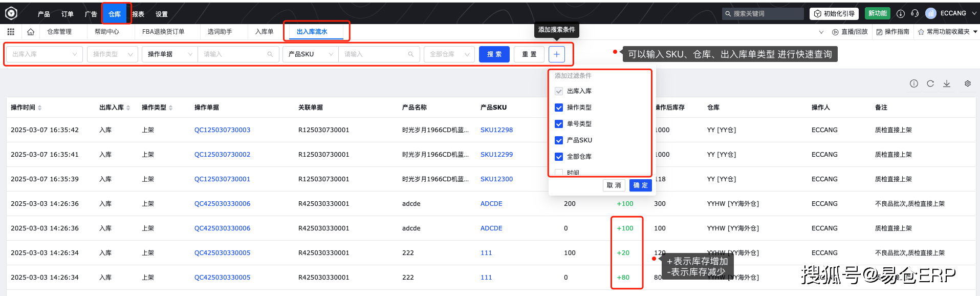Screen dimensions: 980x296
Task: Expand the tab overflow chevron
Action: tap(821, 32)
